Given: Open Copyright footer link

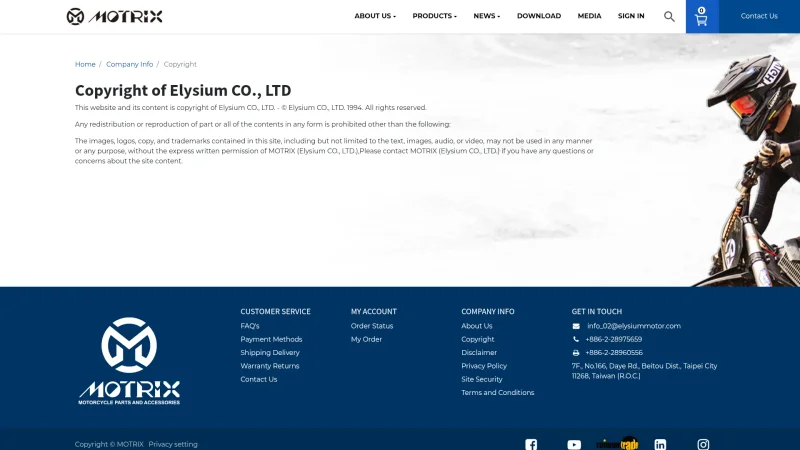Looking at the screenshot, I should [478, 339].
